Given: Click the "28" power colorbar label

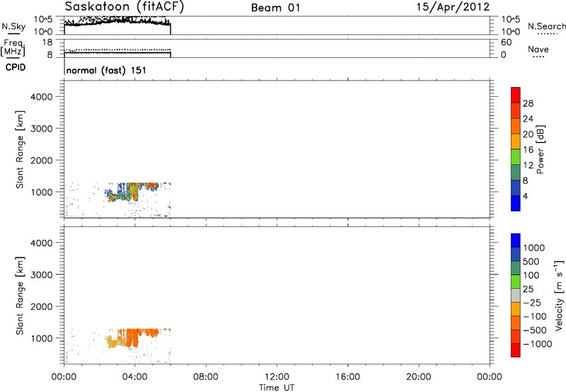Looking at the screenshot, I should pos(528,103).
